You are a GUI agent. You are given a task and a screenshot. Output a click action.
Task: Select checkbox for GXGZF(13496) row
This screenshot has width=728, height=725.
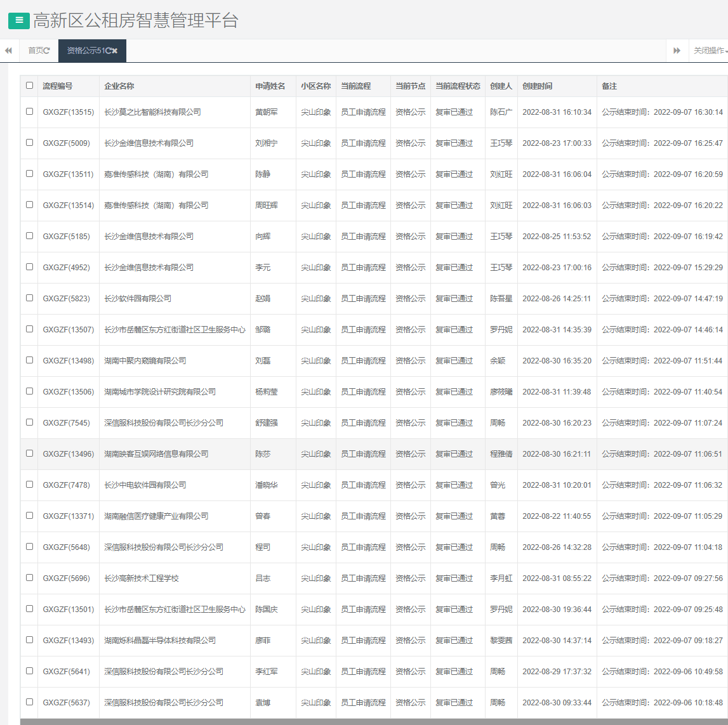click(29, 454)
